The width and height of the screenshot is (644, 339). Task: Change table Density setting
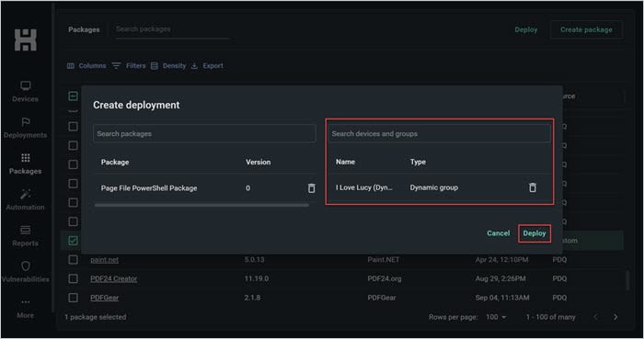[x=168, y=65]
